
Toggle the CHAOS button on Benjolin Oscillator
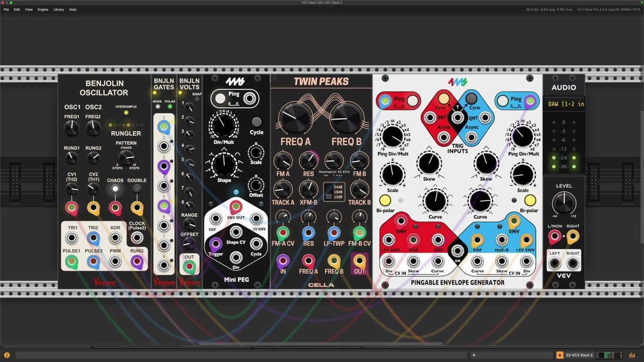coord(115,189)
